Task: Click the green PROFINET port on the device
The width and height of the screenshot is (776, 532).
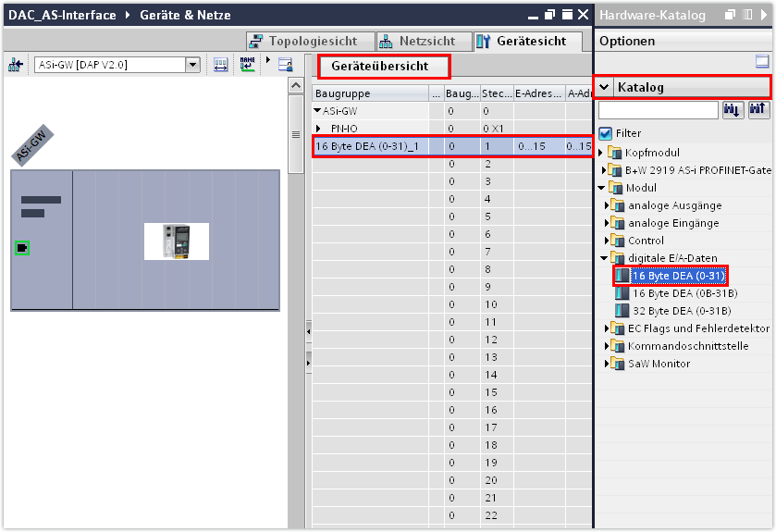Action: click(22, 247)
